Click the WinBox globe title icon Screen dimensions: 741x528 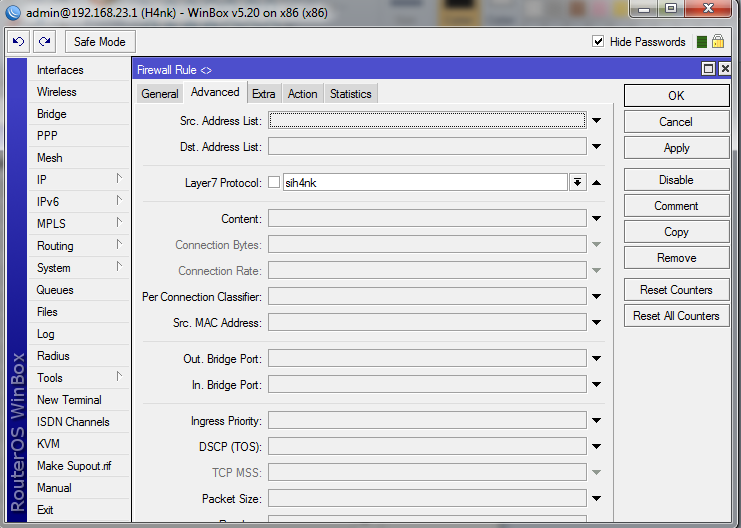pyautogui.click(x=13, y=12)
